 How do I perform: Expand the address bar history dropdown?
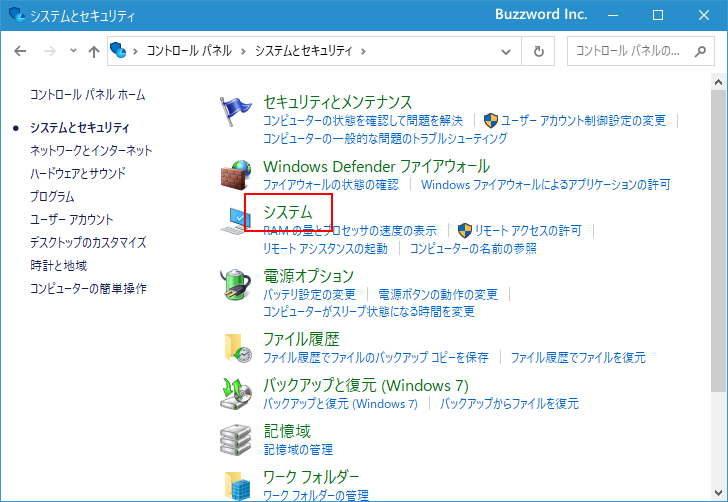[506, 52]
